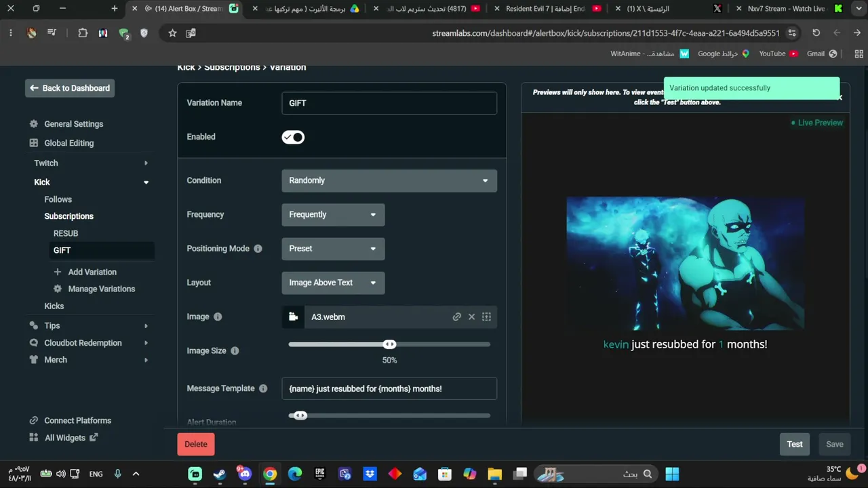Screen dimensions: 868x488
Task: Open the Connect Platforms link
Action: coord(78,421)
